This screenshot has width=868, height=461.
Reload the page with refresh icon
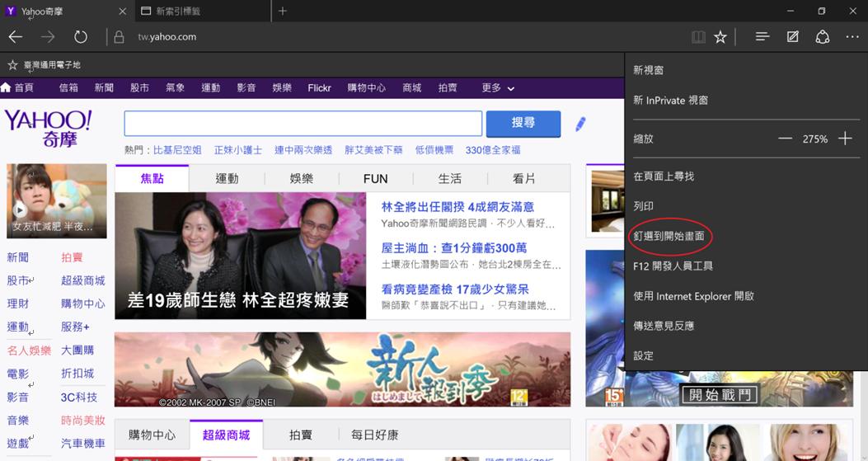pos(81,37)
